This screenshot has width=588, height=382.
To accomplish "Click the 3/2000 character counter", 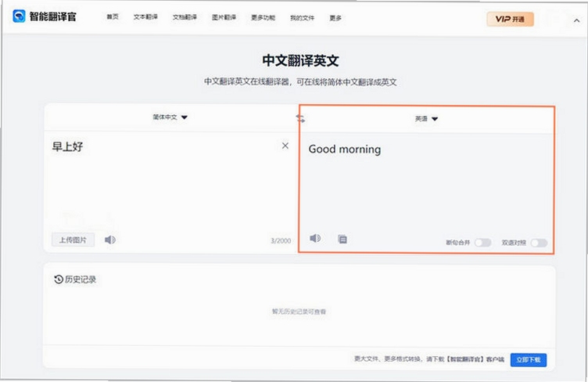I will click(281, 241).
